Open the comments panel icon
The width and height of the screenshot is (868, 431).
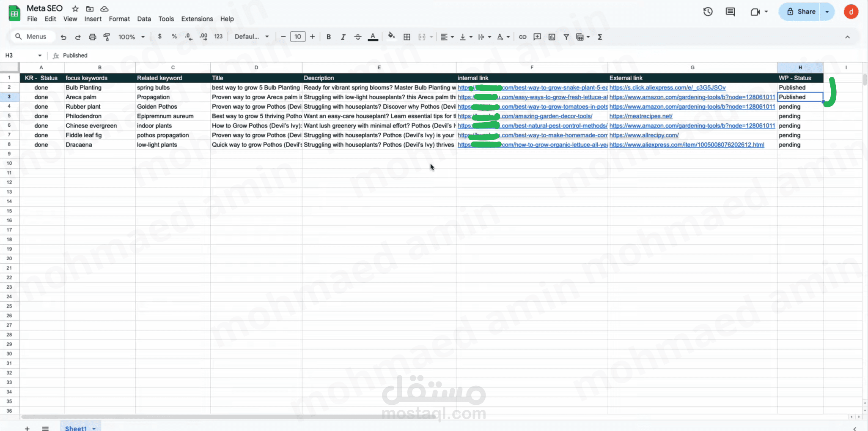(x=730, y=12)
